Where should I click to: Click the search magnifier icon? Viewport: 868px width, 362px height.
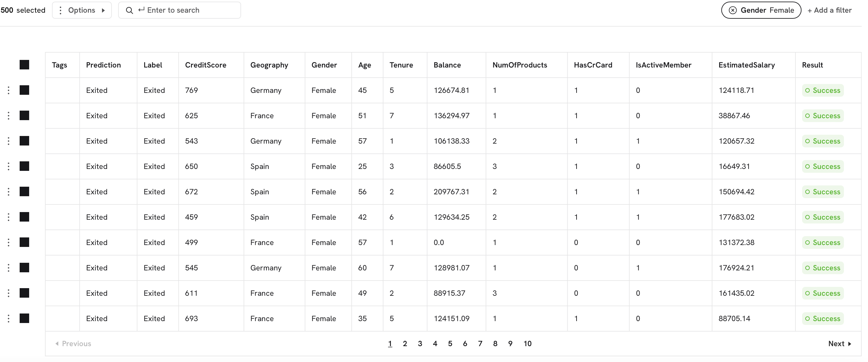129,10
